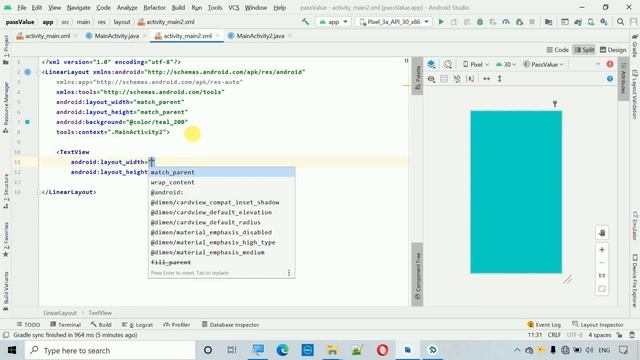640x360 pixels.
Task: Zoom in the preview with plus button
Action: coord(602,250)
